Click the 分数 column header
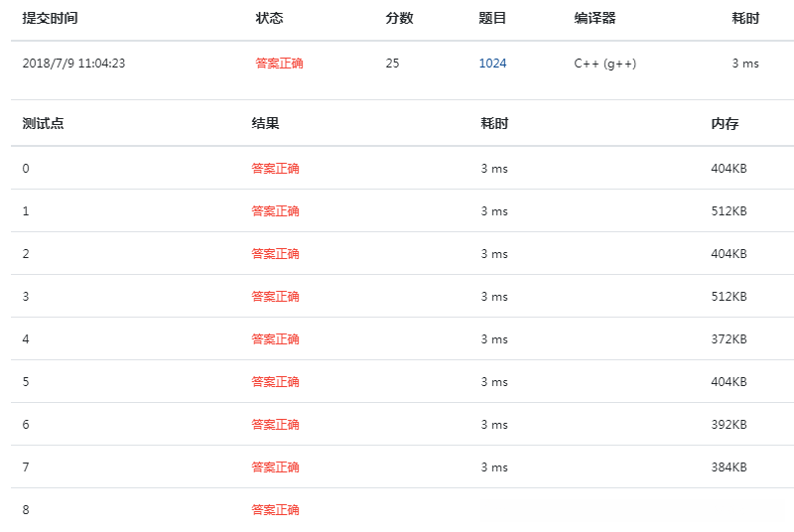This screenshot has width=794, height=532. click(x=399, y=18)
